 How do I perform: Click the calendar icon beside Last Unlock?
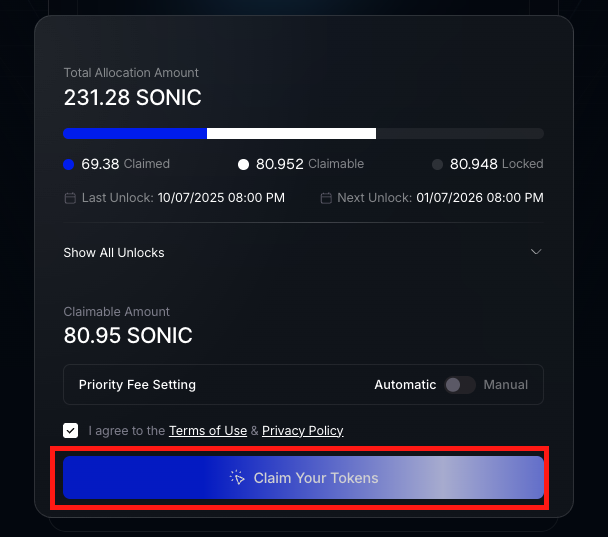[x=70, y=198]
